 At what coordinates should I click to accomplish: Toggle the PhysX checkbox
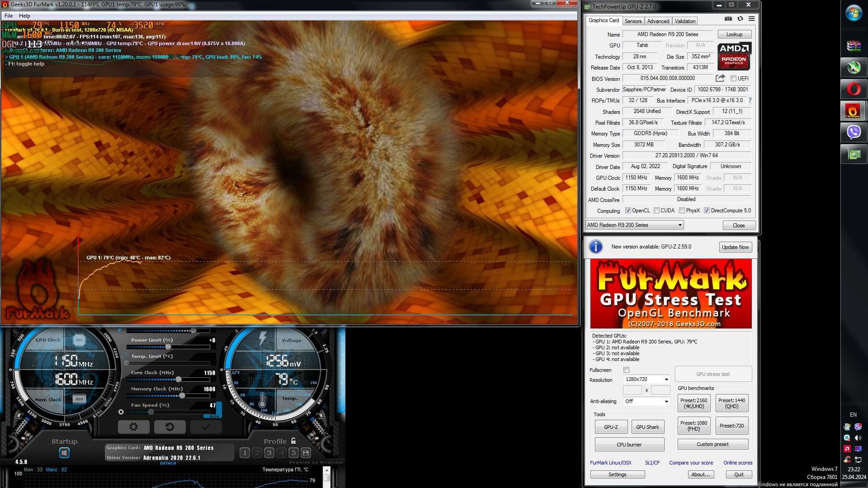[682, 211]
